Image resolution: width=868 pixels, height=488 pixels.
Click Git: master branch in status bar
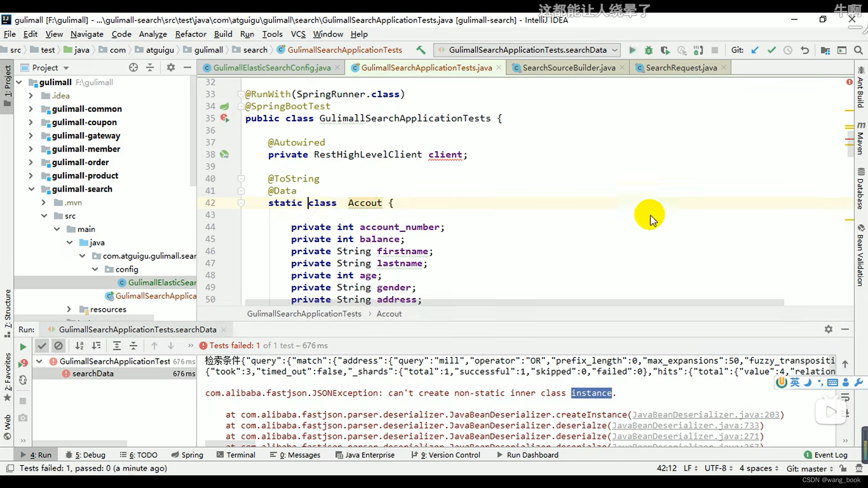809,469
